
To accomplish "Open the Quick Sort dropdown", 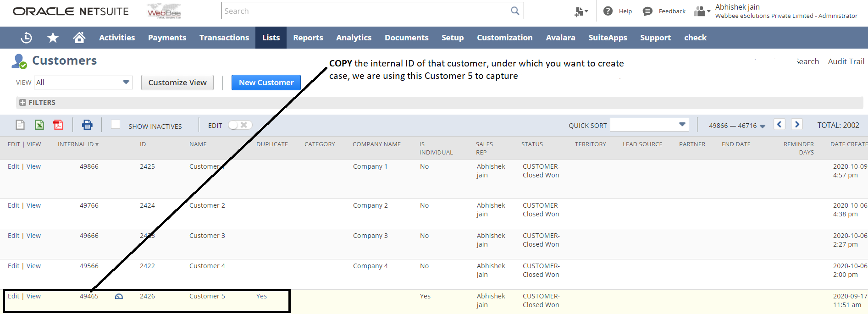I will tap(649, 125).
